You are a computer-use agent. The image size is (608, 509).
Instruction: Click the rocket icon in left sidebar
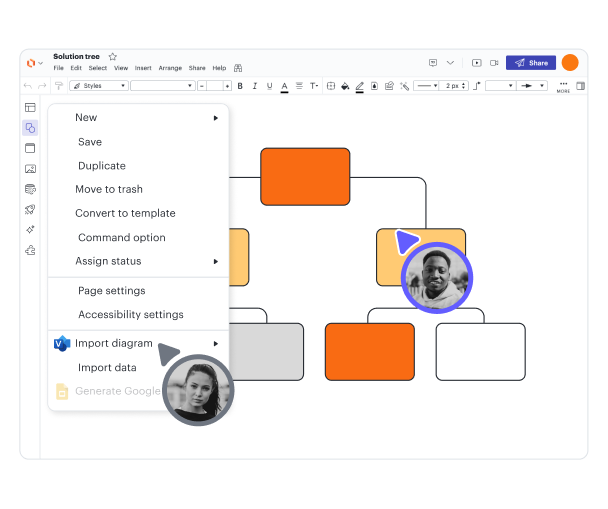(30, 210)
